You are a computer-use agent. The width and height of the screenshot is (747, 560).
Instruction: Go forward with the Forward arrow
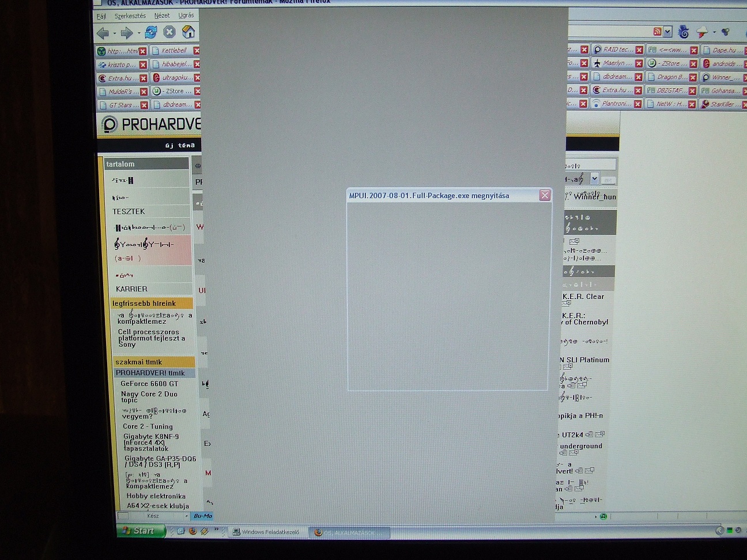pyautogui.click(x=127, y=33)
